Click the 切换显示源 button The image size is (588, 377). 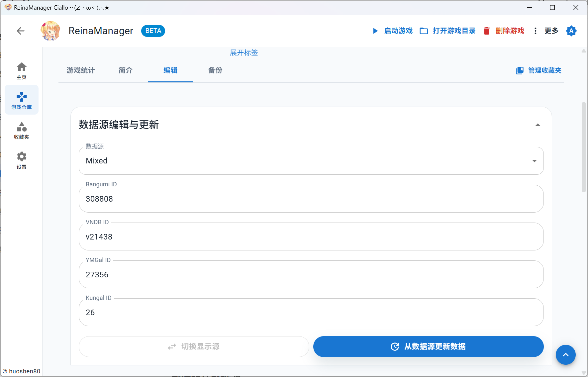pyautogui.click(x=194, y=346)
